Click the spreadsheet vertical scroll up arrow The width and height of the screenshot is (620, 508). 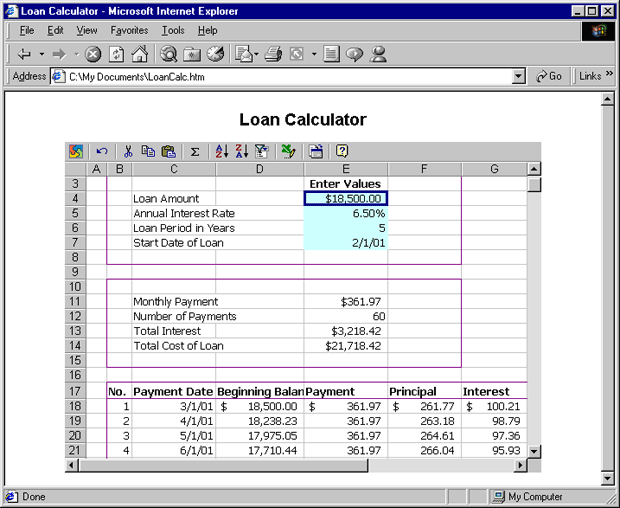(534, 169)
